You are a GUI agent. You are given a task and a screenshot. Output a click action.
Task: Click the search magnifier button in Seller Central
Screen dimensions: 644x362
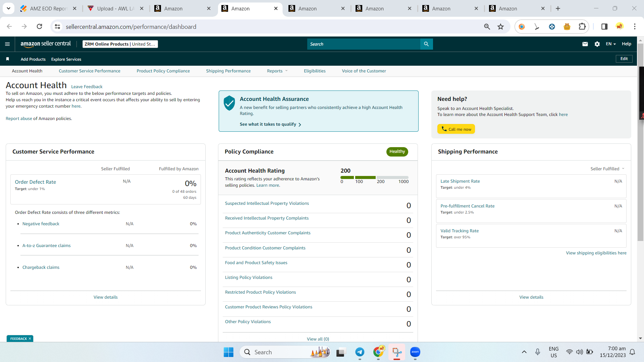pos(426,44)
